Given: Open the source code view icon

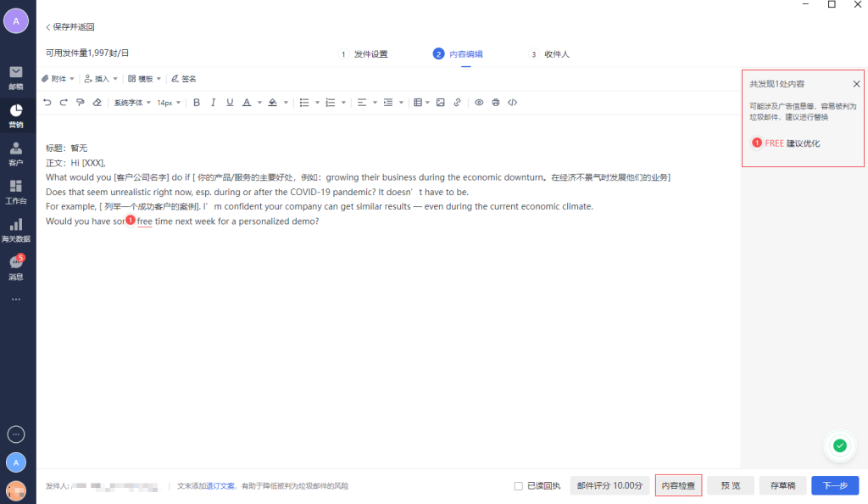Looking at the screenshot, I should click(x=512, y=103).
